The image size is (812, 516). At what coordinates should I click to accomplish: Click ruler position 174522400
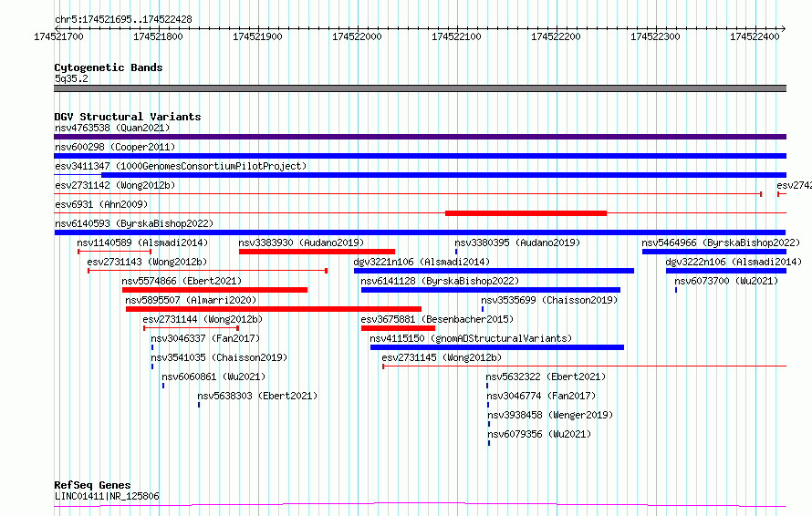(x=755, y=36)
